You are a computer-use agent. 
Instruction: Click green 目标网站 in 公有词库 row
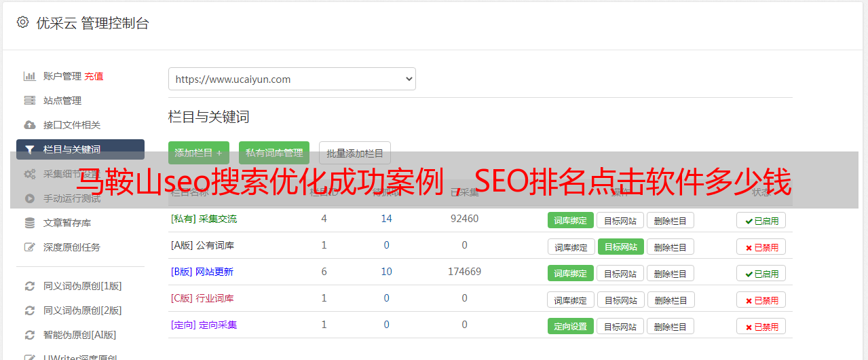(621, 247)
